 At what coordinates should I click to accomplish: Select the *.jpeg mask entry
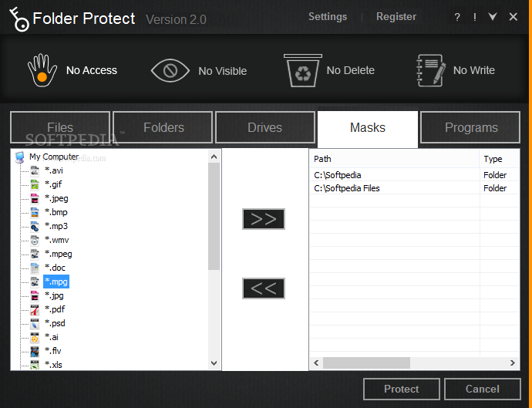click(56, 198)
